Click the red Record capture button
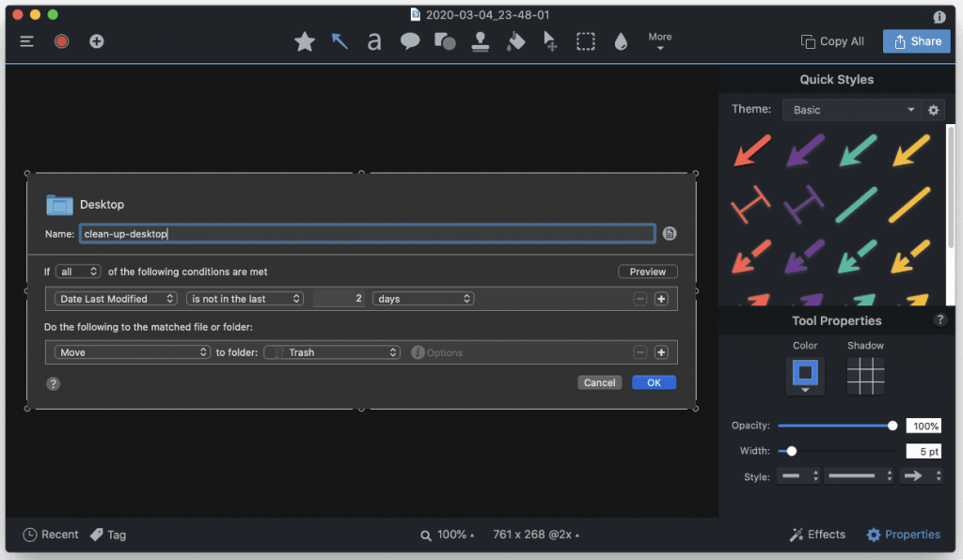The image size is (963, 560). click(61, 41)
